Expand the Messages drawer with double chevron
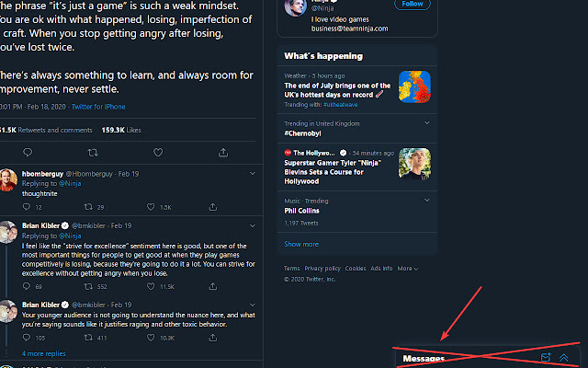The width and height of the screenshot is (588, 368). pyautogui.click(x=564, y=357)
